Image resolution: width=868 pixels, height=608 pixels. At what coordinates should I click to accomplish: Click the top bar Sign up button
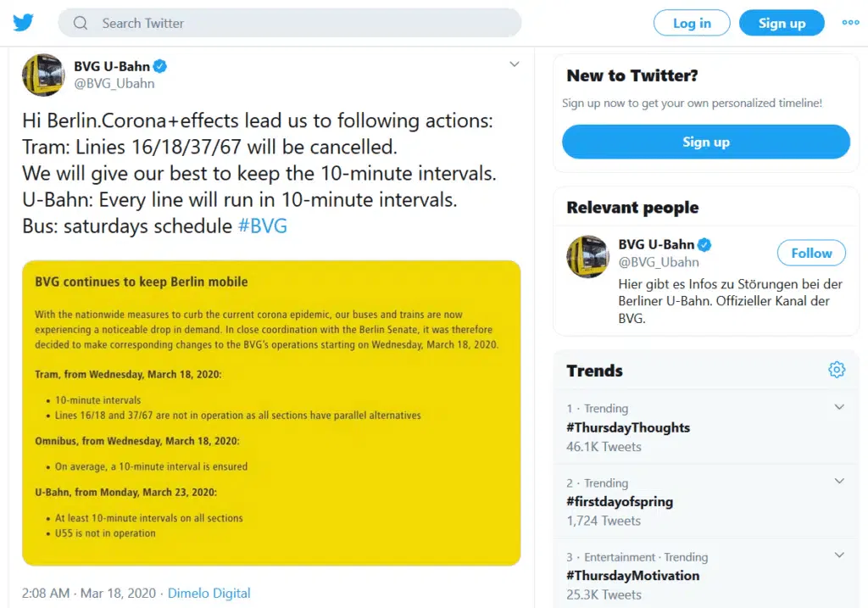(782, 23)
